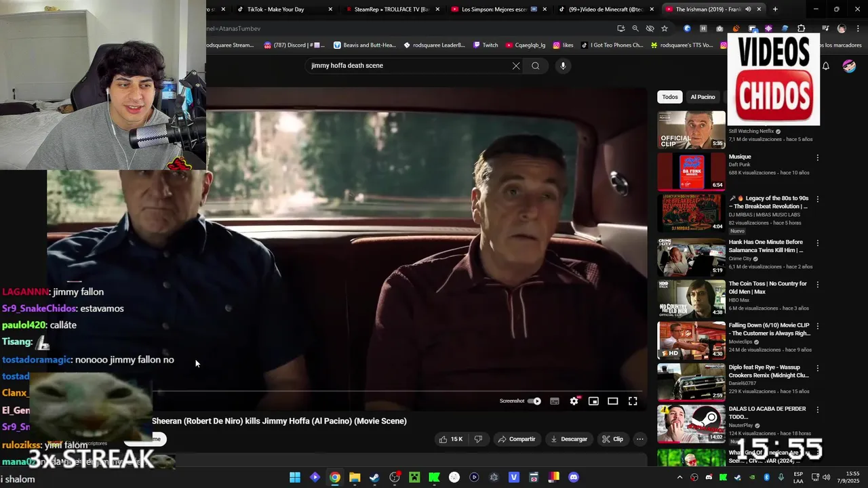Screen dimensions: 868x488
Task: Open media control playlist icon in toolbar
Action: (x=825, y=28)
